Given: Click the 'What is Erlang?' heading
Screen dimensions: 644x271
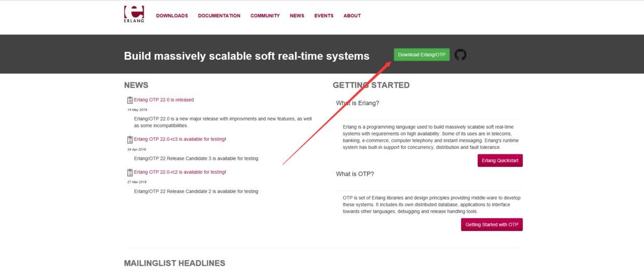Looking at the screenshot, I should tap(358, 103).
